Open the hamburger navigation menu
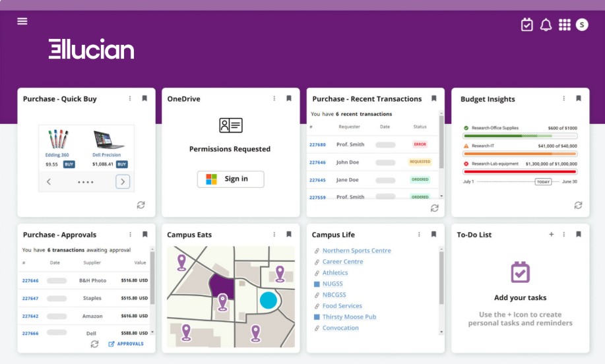 [22, 21]
